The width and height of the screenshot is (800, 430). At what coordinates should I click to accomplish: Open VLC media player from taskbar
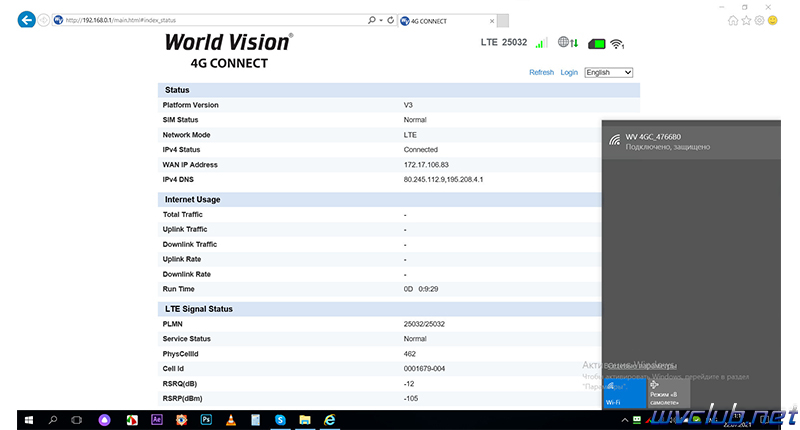[231, 420]
